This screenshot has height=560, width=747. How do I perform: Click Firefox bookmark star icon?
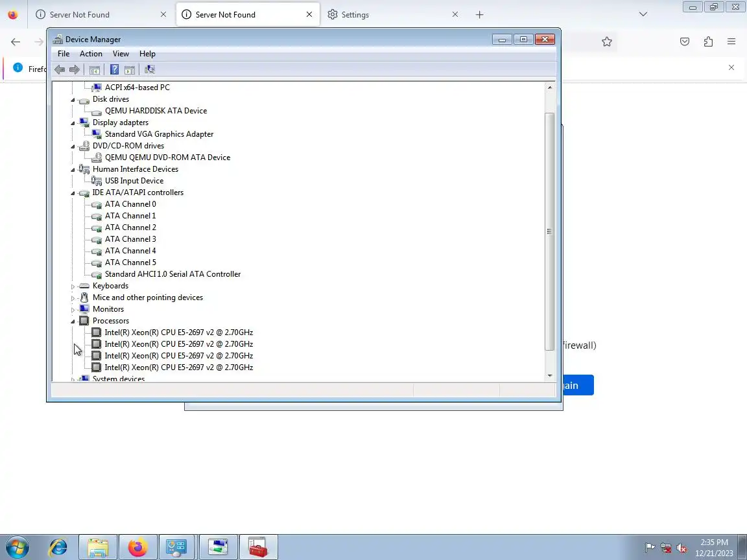(606, 42)
